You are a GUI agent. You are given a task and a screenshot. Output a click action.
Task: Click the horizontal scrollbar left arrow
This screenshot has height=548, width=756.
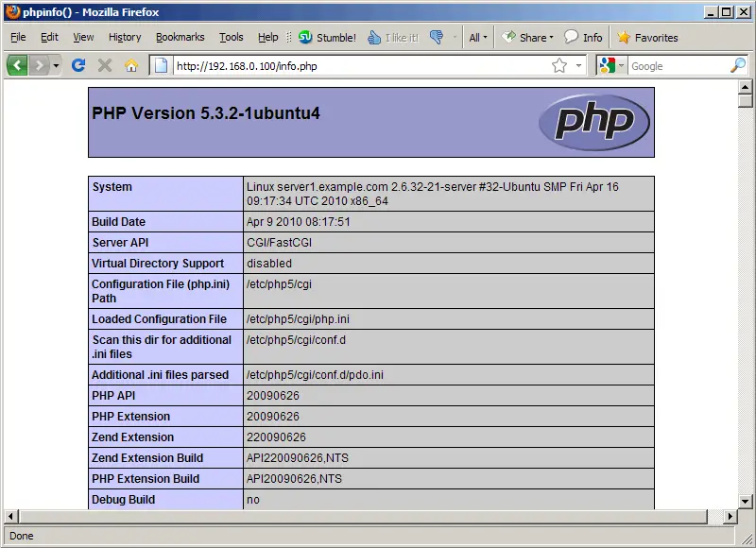coord(10,516)
